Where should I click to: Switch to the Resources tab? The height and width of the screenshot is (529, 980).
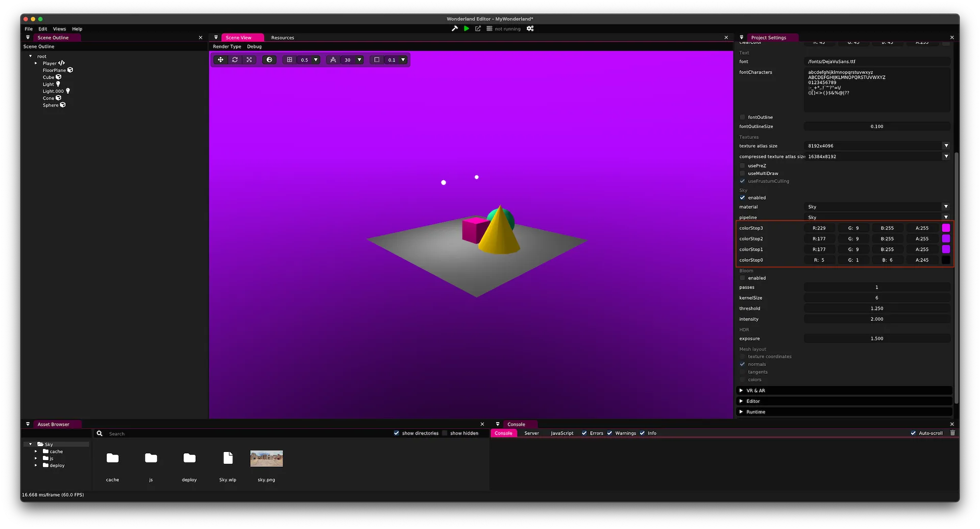[282, 37]
